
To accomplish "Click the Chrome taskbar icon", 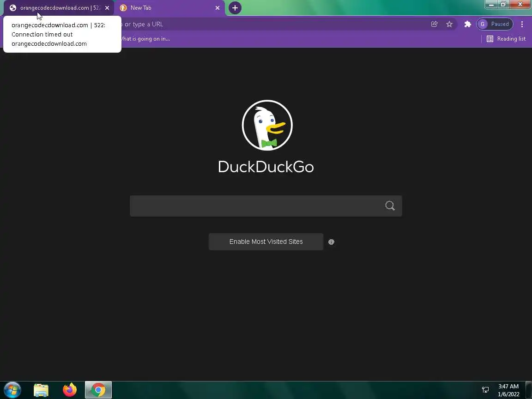I will point(98,390).
